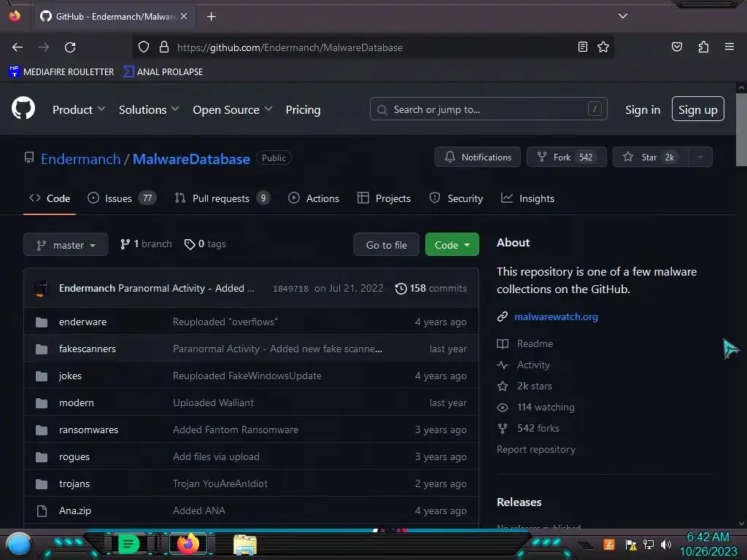Open the trojans folder

(74, 484)
